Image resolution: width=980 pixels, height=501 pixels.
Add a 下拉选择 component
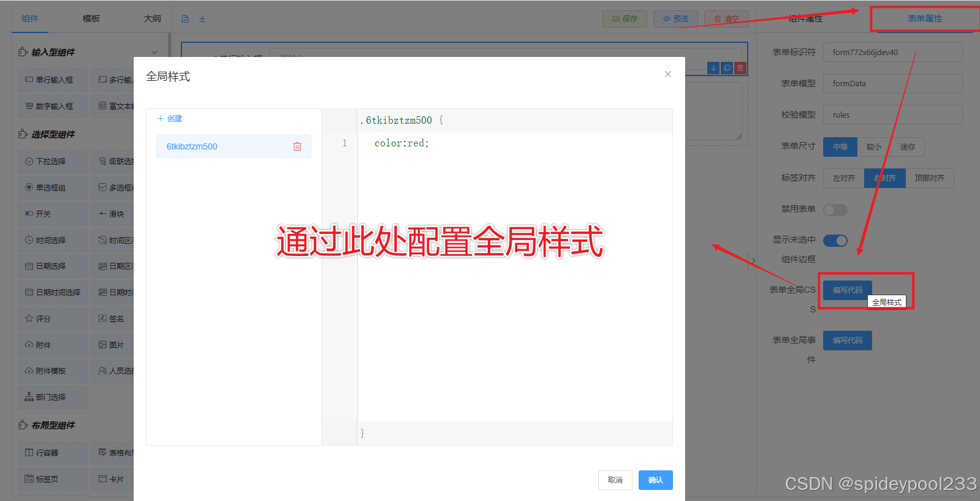point(53,161)
